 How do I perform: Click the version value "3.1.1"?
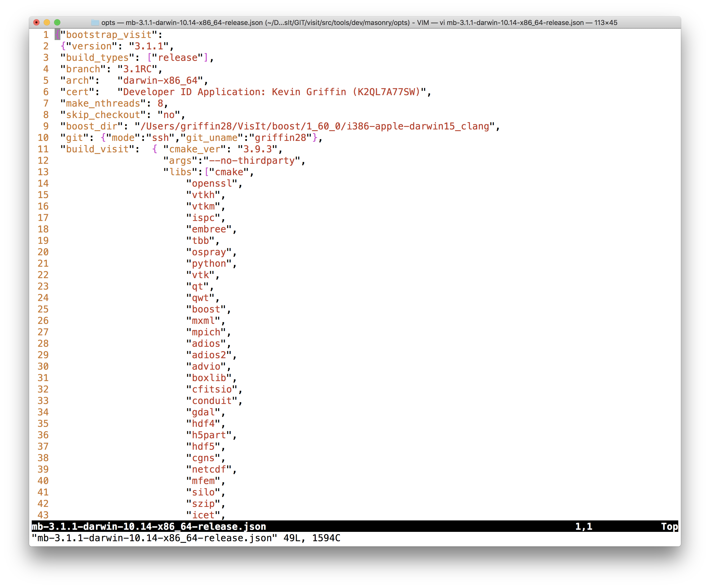tap(149, 46)
